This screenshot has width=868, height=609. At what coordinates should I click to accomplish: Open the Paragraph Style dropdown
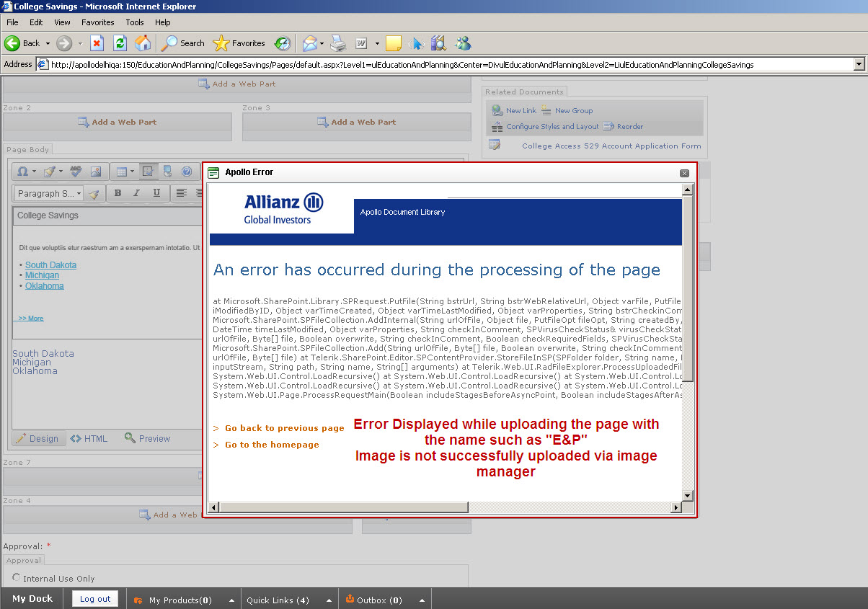[49, 194]
